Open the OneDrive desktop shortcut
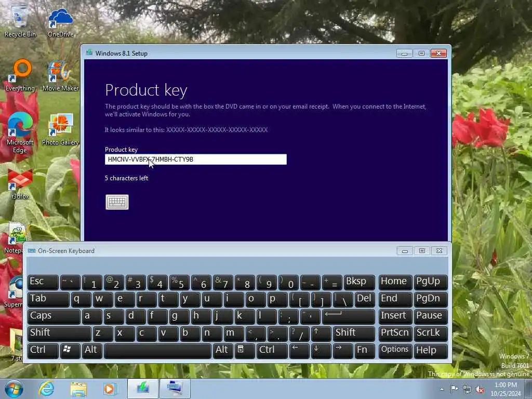532x399 pixels. coord(60,22)
